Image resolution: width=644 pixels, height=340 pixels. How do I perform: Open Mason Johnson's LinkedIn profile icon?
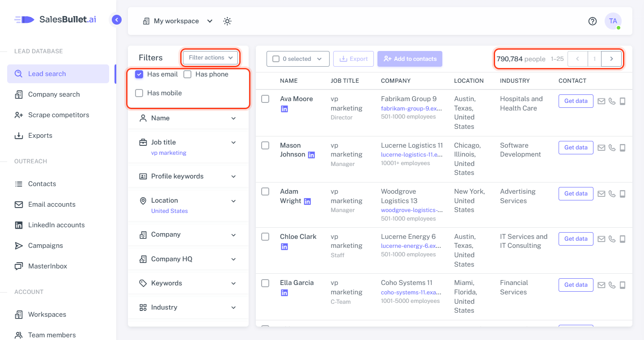coord(312,155)
